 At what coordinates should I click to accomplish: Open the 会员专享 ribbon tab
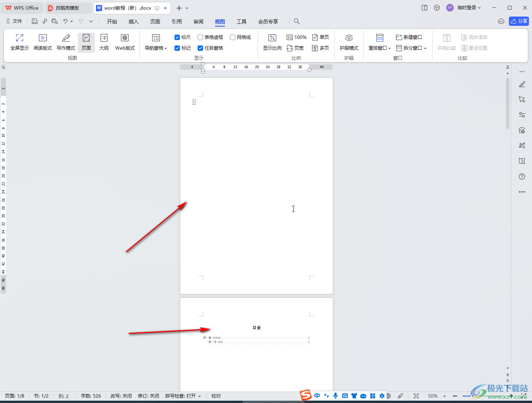tap(268, 22)
